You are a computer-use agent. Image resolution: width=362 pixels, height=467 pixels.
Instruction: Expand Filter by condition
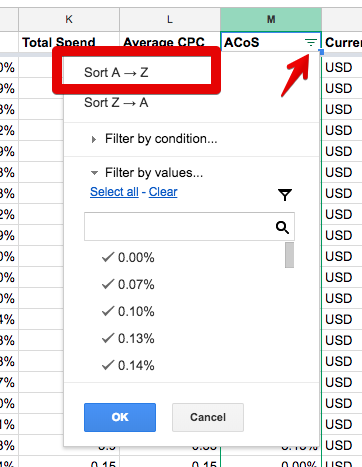pos(154,139)
